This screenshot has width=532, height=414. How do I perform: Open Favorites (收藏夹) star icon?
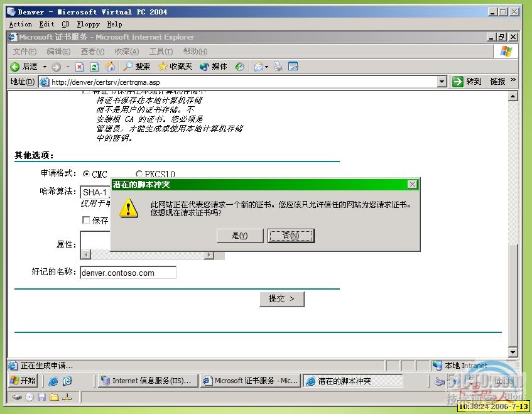pos(163,66)
